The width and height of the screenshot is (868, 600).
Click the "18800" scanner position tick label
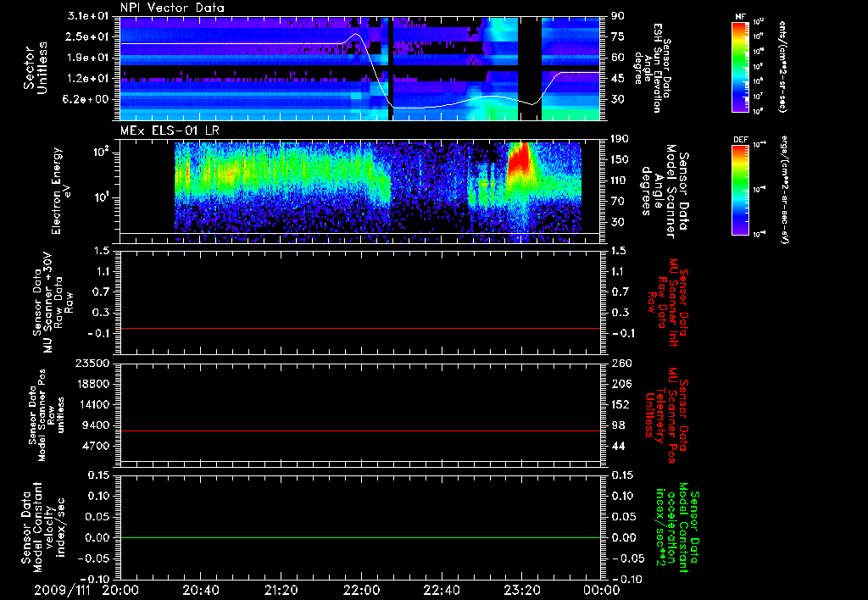coord(93,384)
